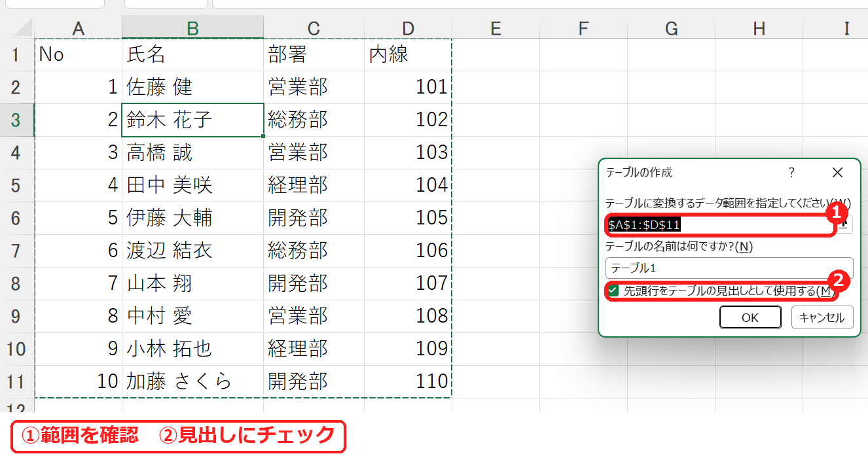Select 開発部 cell in row 11

pyautogui.click(x=314, y=381)
